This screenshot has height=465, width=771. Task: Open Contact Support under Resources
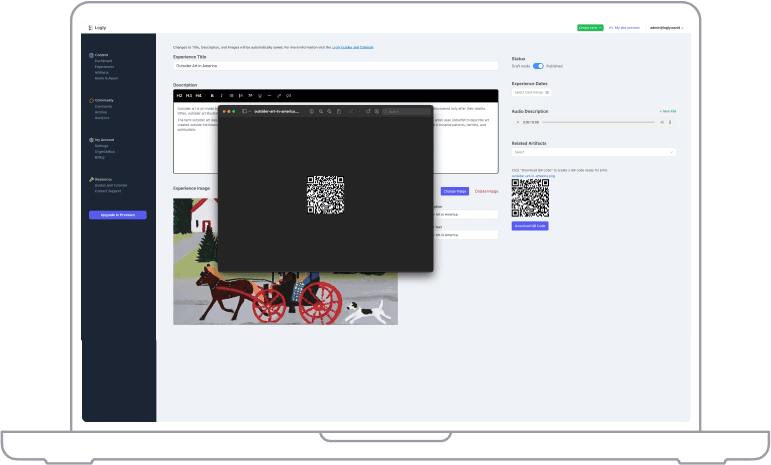[x=108, y=191]
